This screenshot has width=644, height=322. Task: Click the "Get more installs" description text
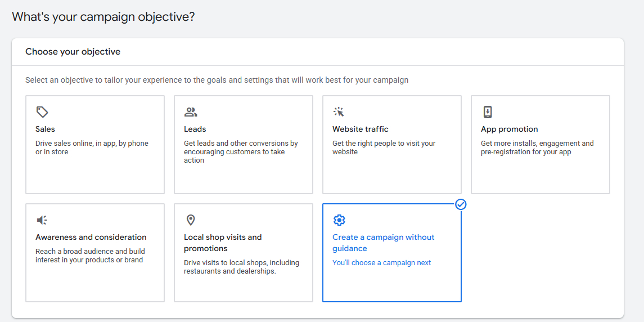537,147
